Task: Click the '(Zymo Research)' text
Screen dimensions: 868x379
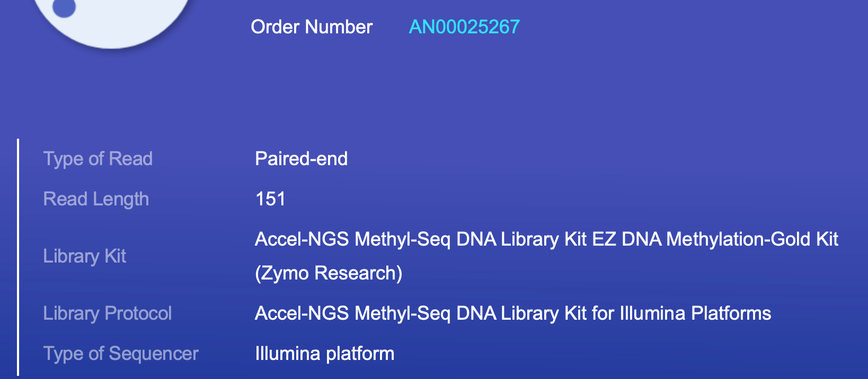Action: click(329, 273)
